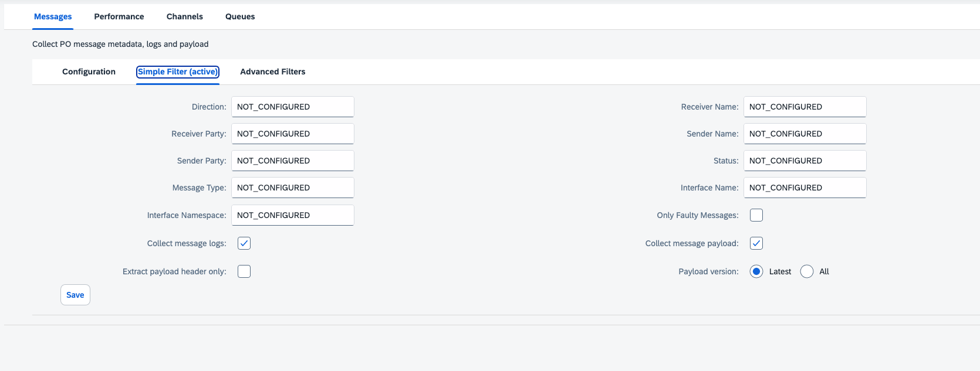This screenshot has height=371, width=980.
Task: Disable Collect message payload checkbox
Action: click(x=756, y=243)
